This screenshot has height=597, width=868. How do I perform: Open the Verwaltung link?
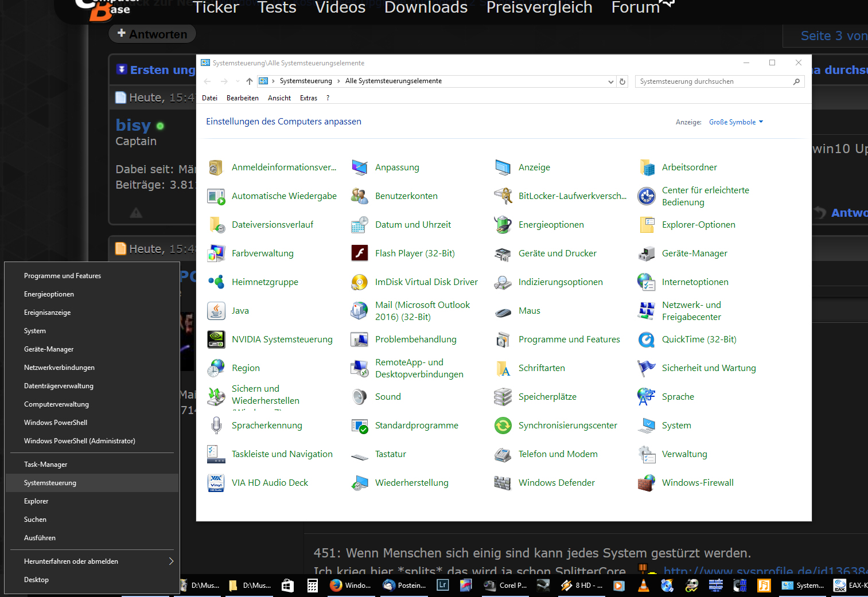(x=684, y=454)
